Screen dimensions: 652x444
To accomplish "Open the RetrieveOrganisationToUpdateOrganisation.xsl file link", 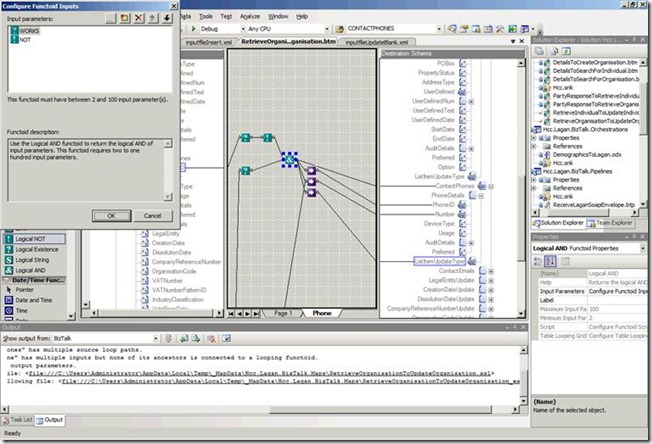I will coord(259,373).
